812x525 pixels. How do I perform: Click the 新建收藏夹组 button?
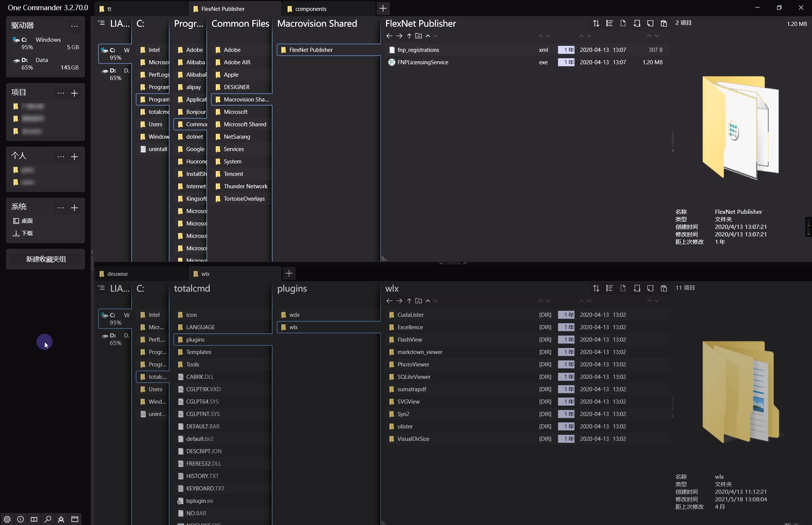pos(46,259)
